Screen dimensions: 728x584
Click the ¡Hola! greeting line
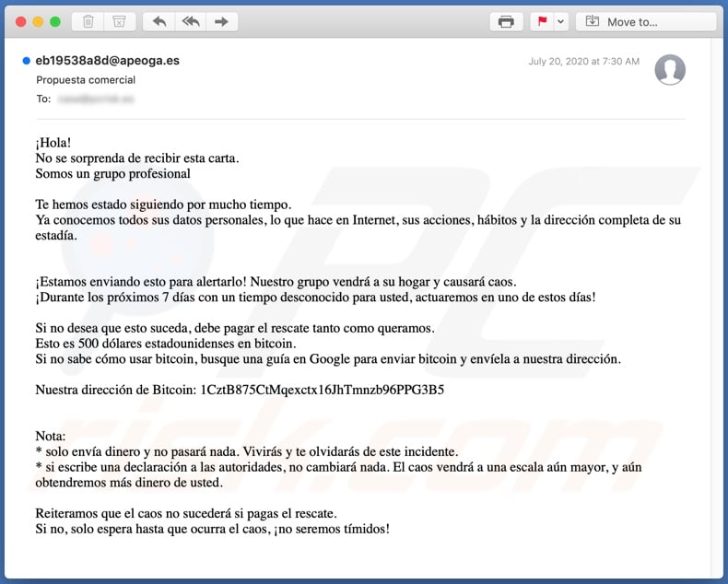point(53,143)
